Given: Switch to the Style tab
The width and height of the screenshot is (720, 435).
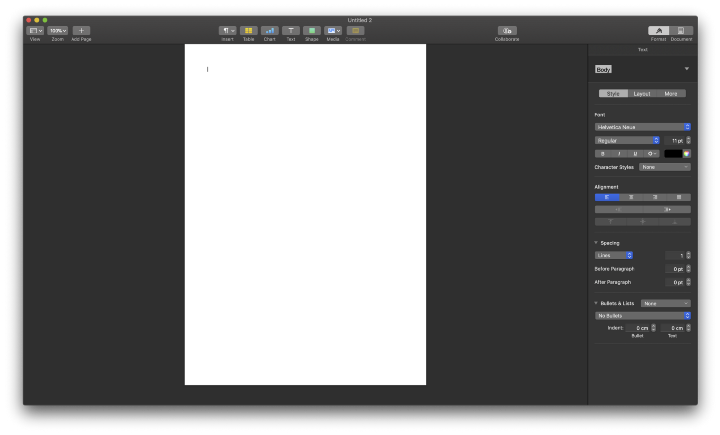Looking at the screenshot, I should click(x=613, y=94).
